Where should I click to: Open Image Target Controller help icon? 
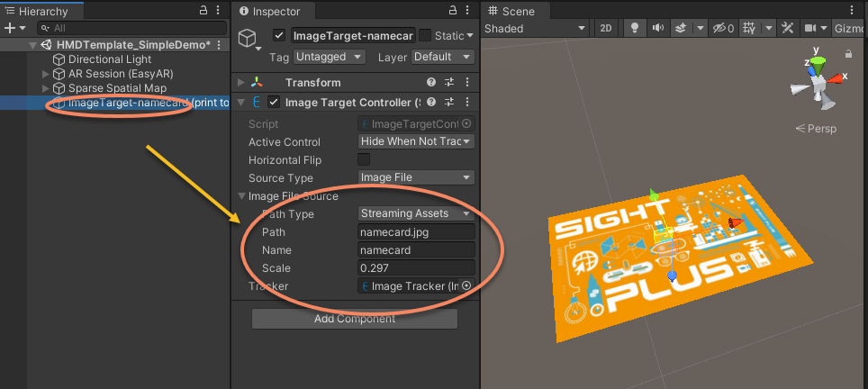431,102
